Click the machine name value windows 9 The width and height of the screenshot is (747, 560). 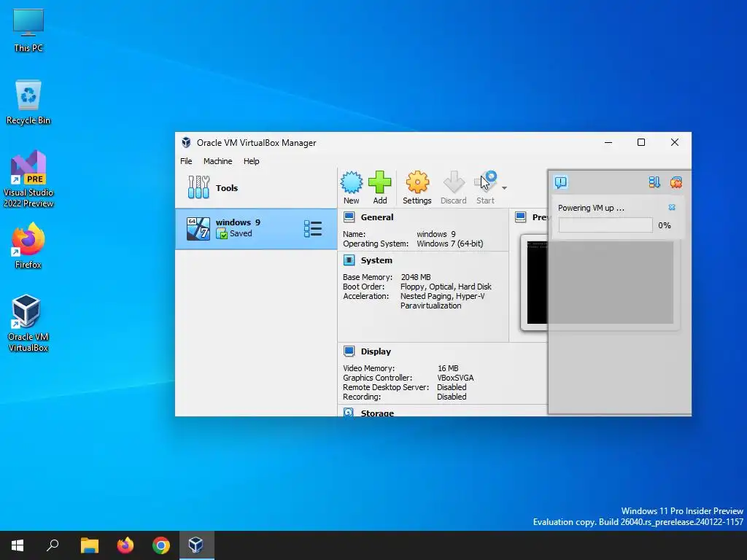(x=436, y=234)
